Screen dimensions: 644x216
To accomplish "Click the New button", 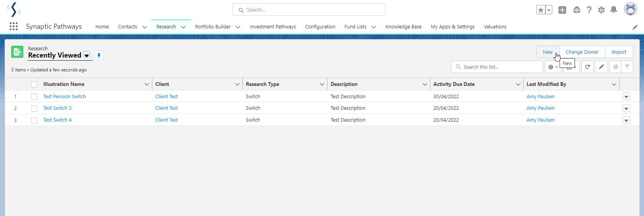I will click(x=548, y=52).
